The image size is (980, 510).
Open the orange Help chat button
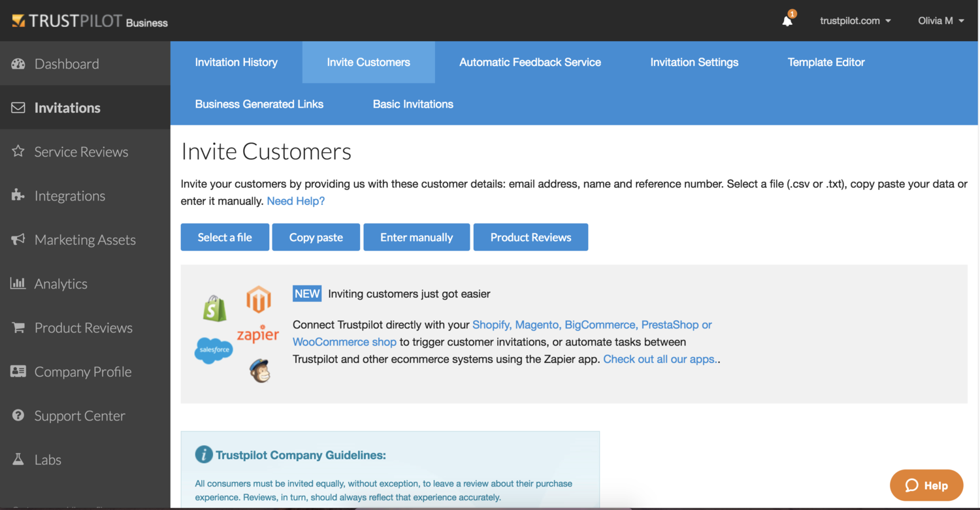[926, 485]
